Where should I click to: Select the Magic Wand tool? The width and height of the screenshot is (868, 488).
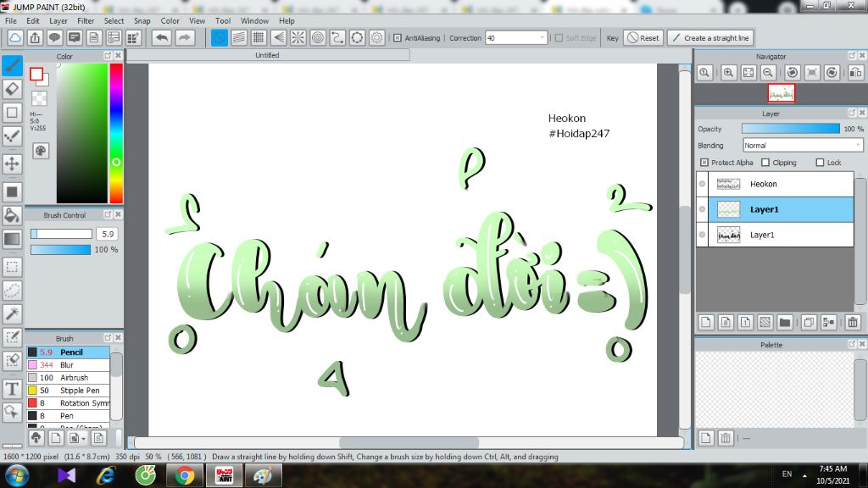12,313
